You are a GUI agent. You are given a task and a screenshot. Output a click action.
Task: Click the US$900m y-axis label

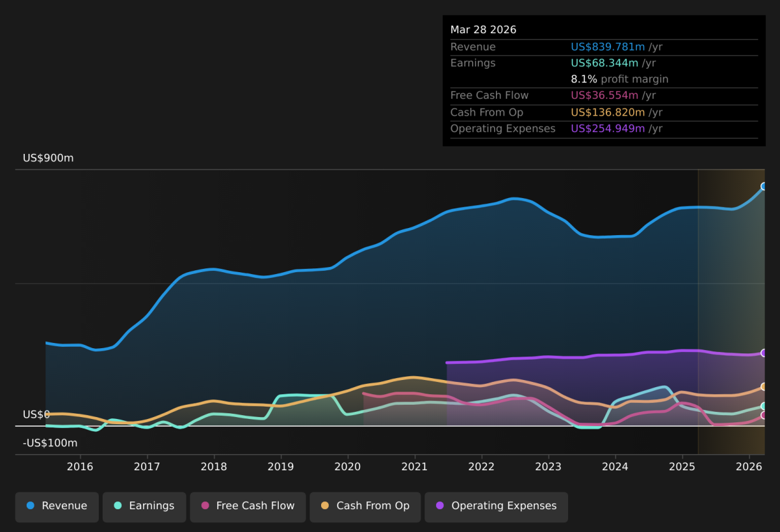(48, 158)
